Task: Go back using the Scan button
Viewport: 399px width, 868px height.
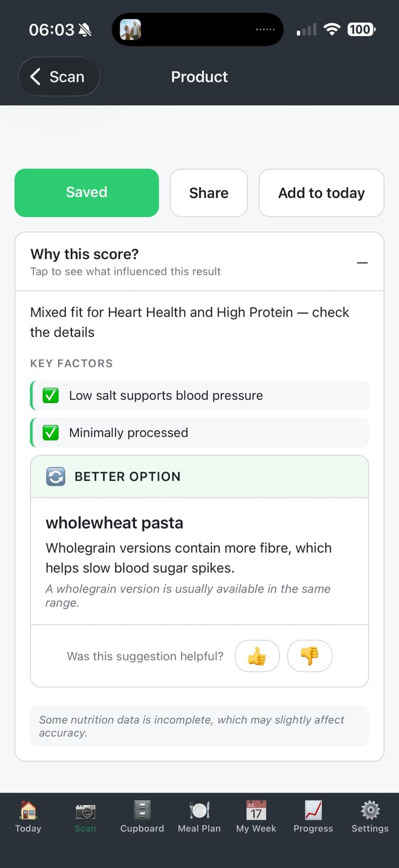Action: [x=59, y=77]
